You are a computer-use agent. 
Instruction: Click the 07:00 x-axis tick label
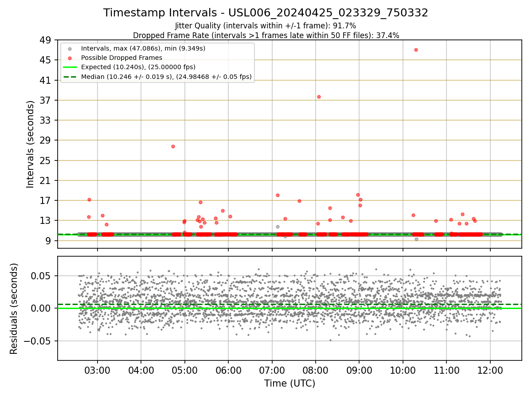(x=272, y=371)
